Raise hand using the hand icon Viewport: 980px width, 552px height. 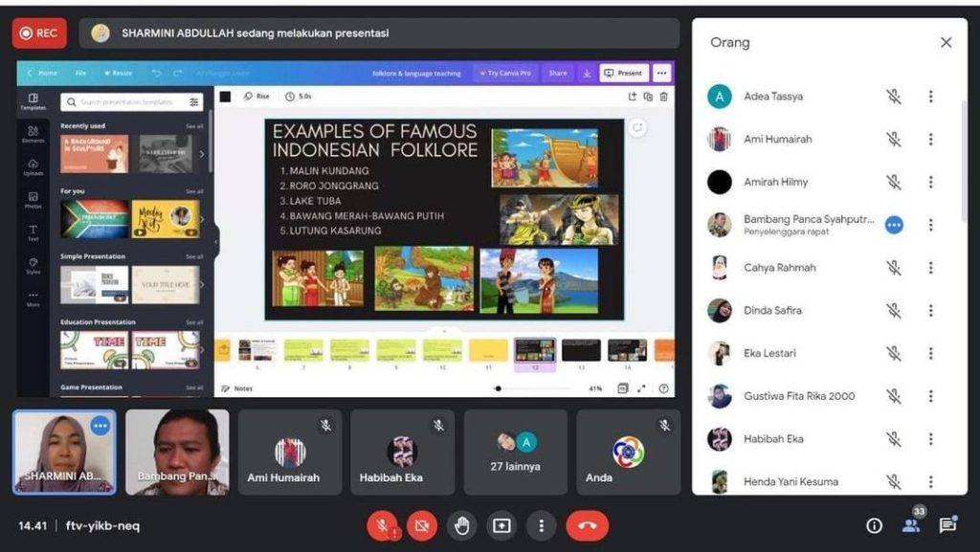pyautogui.click(x=461, y=525)
